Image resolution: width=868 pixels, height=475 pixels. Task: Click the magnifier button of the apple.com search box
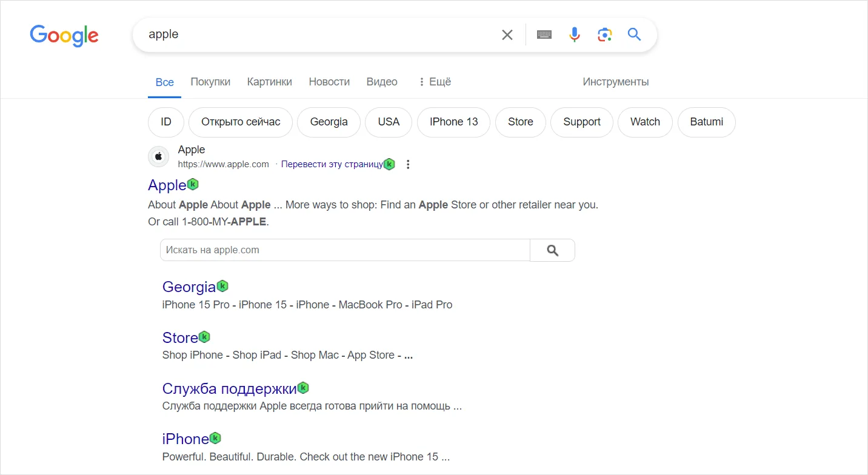[552, 250]
